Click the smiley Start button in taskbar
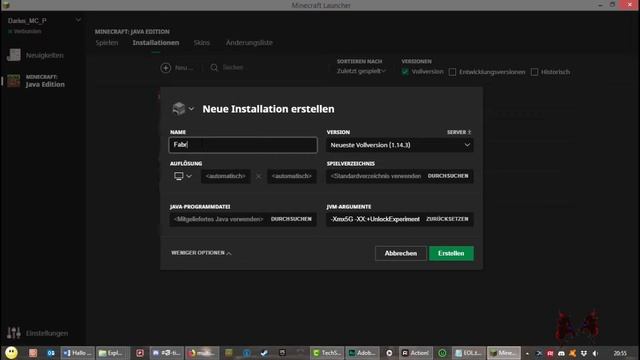640x360 pixels. point(11,353)
